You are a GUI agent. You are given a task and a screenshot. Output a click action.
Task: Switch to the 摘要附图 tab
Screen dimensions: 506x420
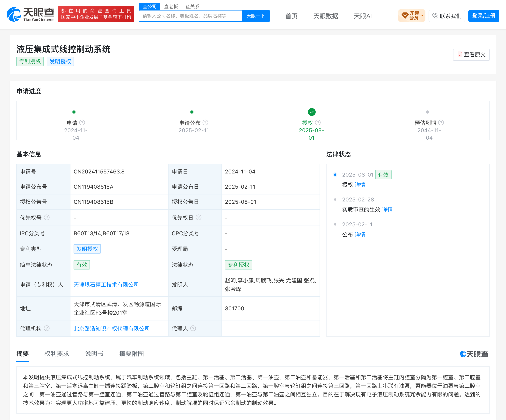pos(132,353)
